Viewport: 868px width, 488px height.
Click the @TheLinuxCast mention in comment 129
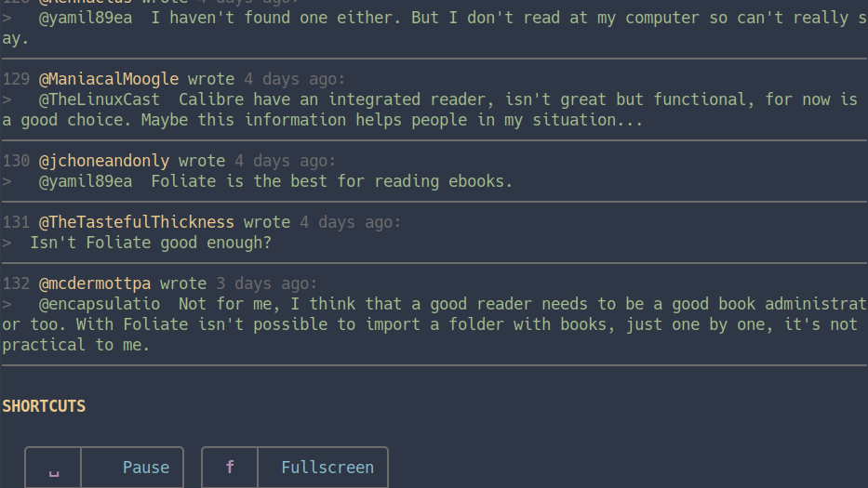tap(100, 99)
